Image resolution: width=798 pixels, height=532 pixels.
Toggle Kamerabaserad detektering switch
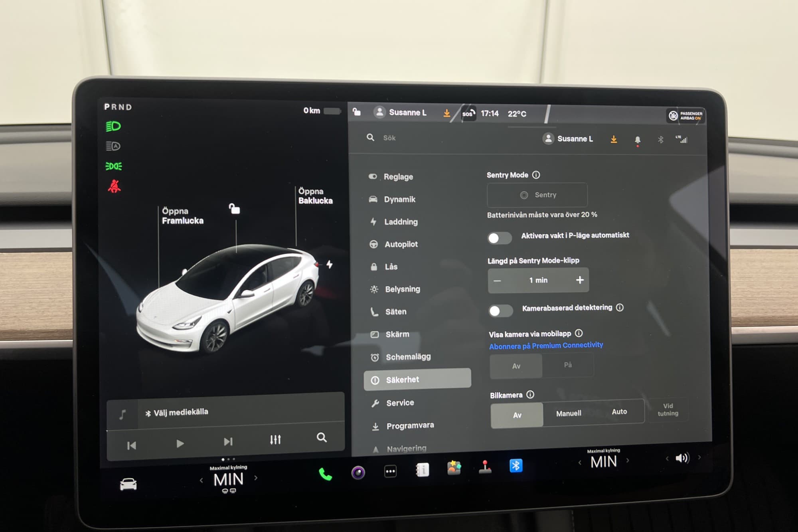(x=501, y=310)
